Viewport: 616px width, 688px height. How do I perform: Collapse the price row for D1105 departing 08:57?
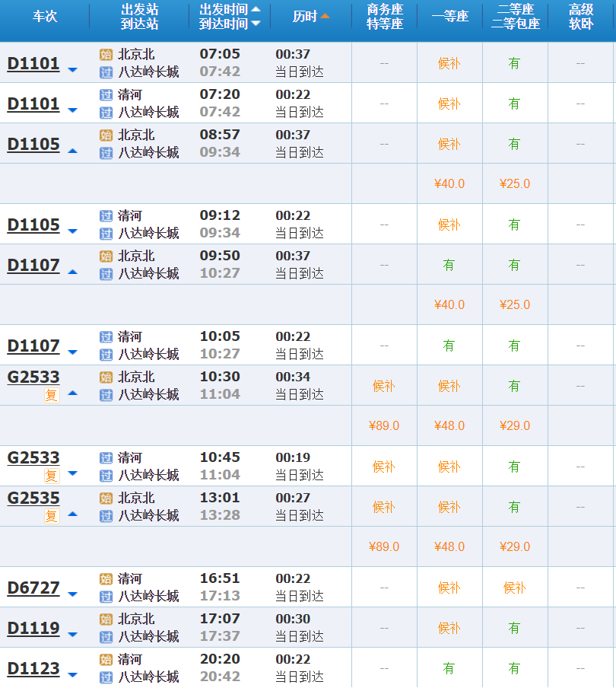point(73,151)
